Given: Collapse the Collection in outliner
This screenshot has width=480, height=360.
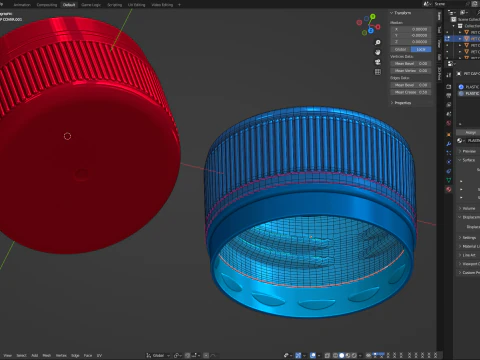Looking at the screenshot, I should click(453, 26).
